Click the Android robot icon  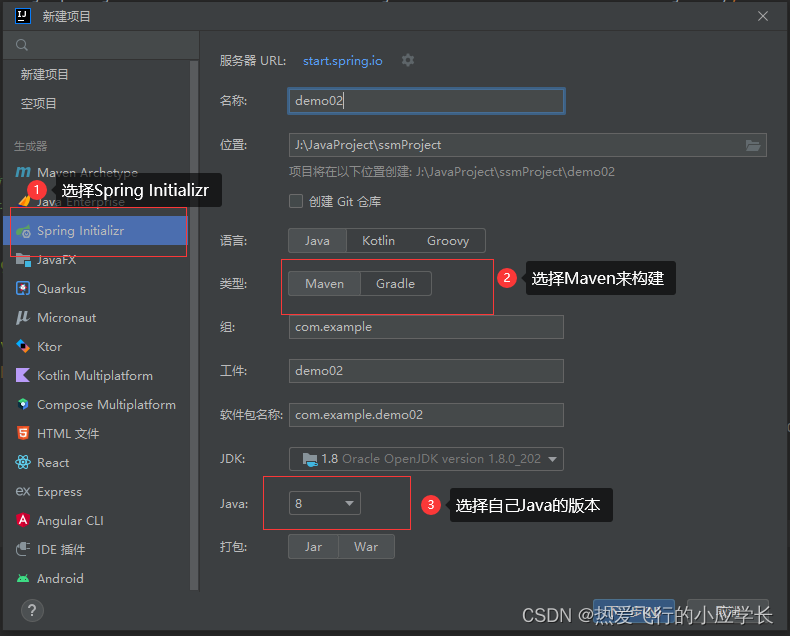click(23, 579)
